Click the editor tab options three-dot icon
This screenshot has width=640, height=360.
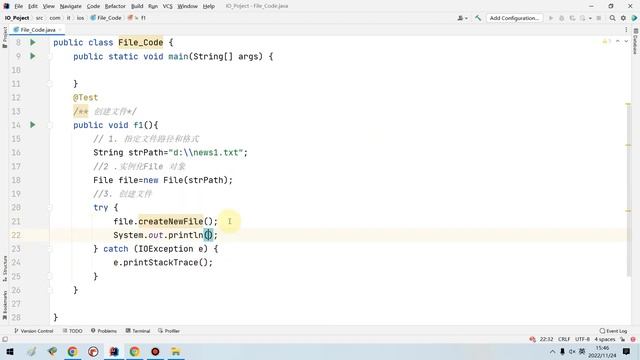point(626,30)
